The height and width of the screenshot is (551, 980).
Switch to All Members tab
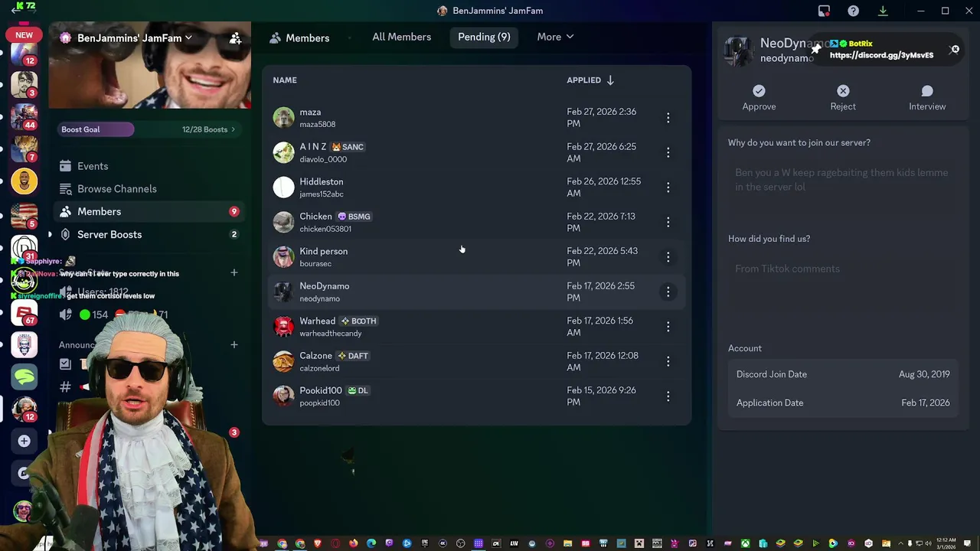coord(401,37)
